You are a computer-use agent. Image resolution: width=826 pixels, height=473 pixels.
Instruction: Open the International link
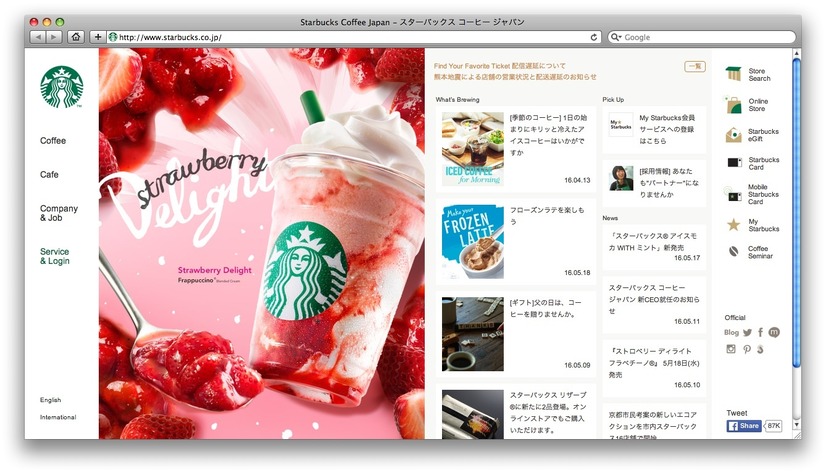58,417
